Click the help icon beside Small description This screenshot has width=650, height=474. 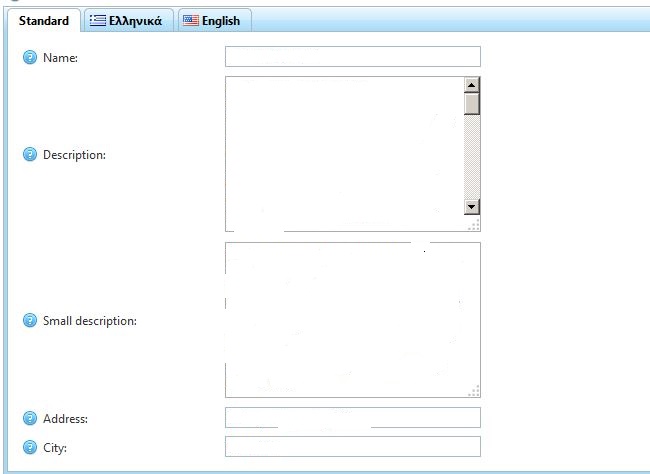[30, 320]
